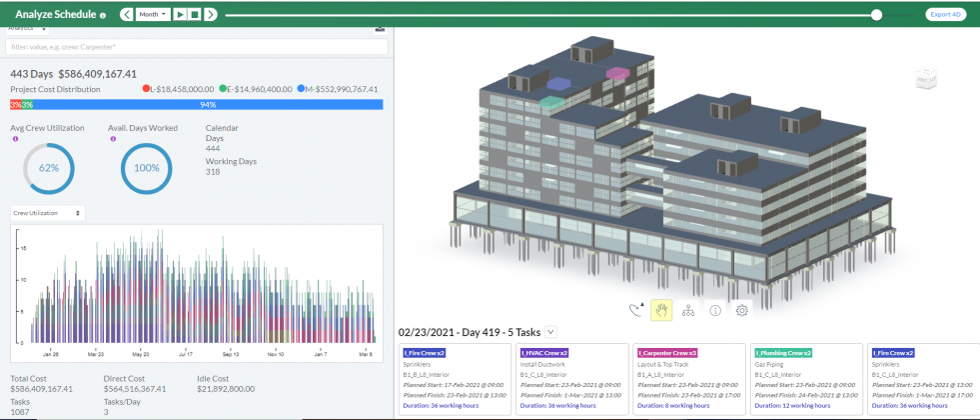Select the orbit tool in viewer toolbar
The width and height of the screenshot is (980, 420).
click(x=634, y=310)
